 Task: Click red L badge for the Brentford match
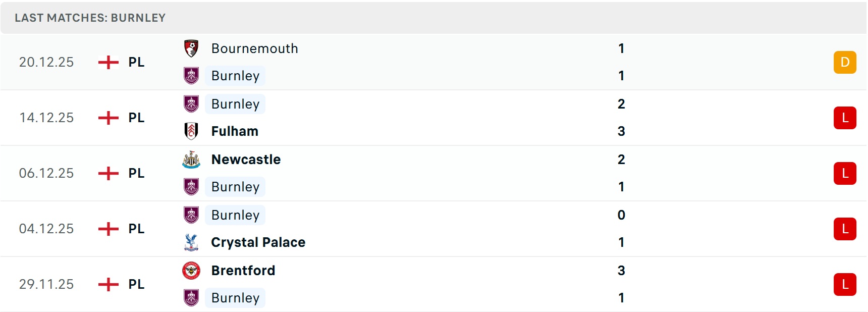[x=845, y=284]
